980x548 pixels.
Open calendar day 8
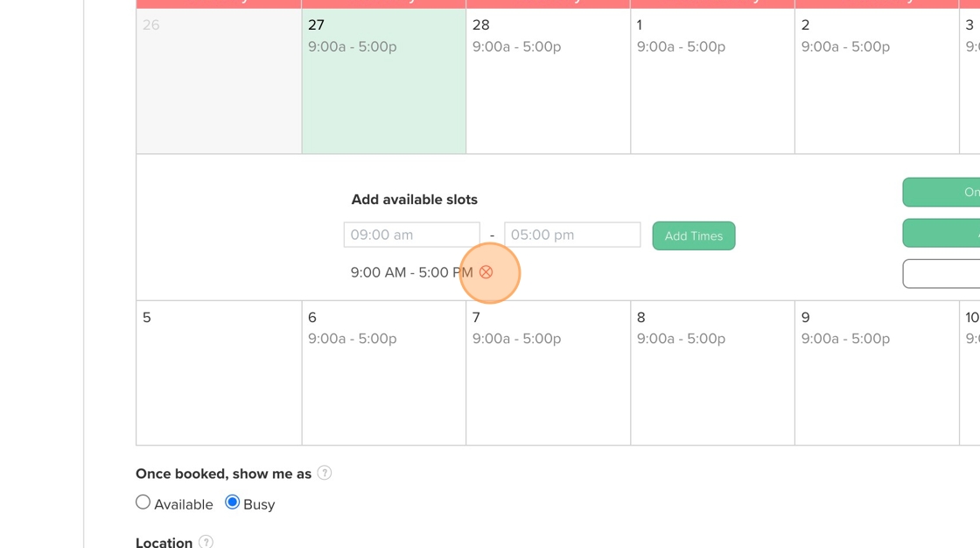712,373
